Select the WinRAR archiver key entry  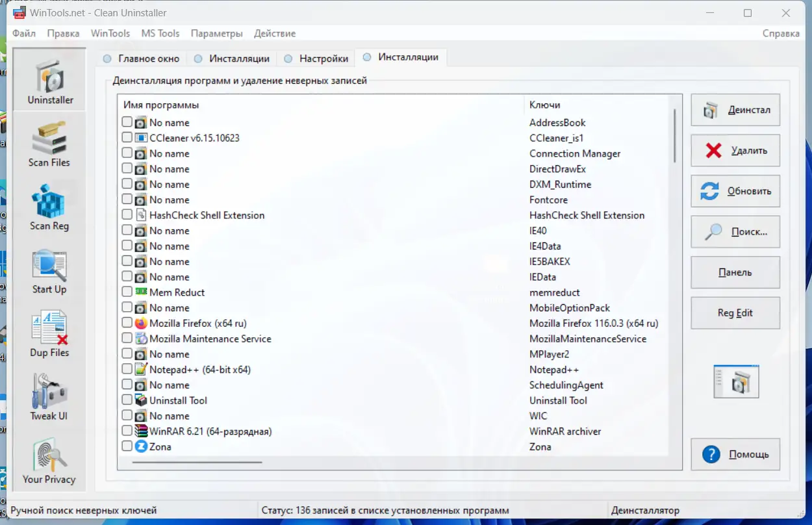tap(565, 431)
